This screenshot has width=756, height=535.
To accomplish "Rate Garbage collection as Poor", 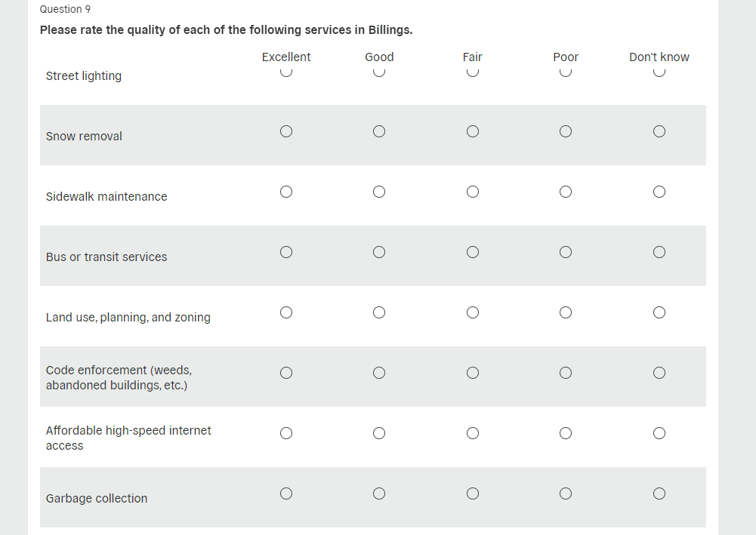I will 566,493.
